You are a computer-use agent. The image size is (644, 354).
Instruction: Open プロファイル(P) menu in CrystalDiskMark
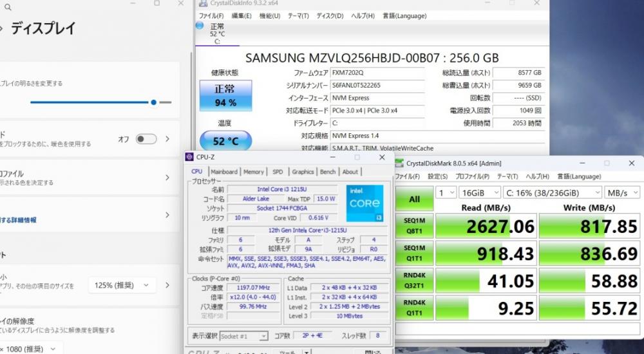click(x=472, y=176)
